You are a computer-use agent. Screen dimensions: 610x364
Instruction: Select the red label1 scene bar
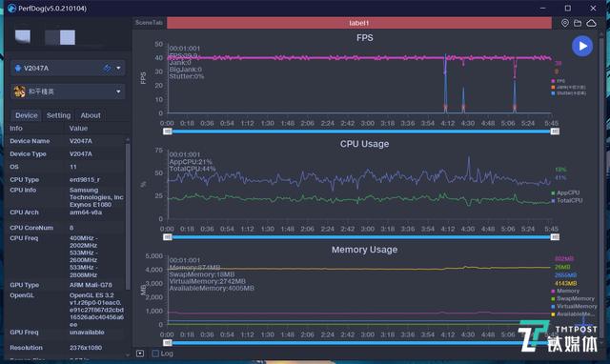(x=359, y=23)
